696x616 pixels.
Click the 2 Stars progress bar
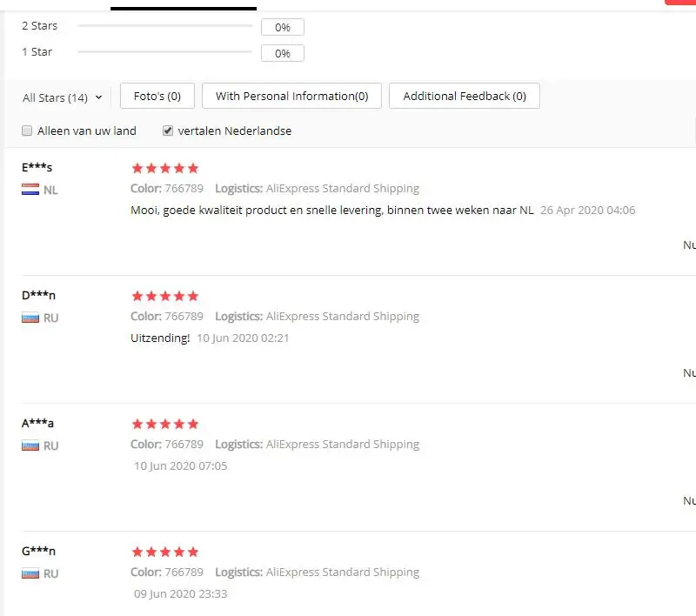tap(165, 26)
